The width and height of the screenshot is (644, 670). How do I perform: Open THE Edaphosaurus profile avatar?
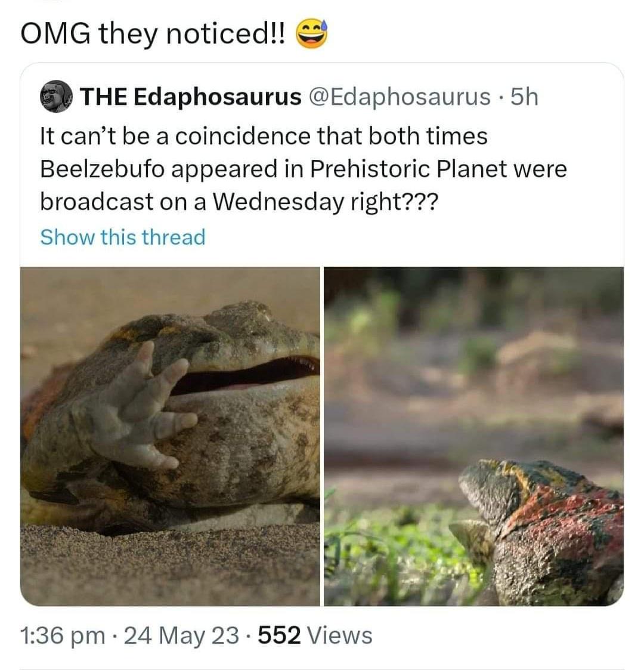tap(56, 97)
